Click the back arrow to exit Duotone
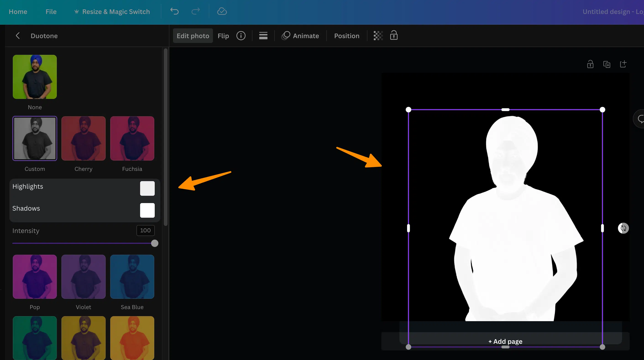This screenshot has height=360, width=644. [17, 35]
